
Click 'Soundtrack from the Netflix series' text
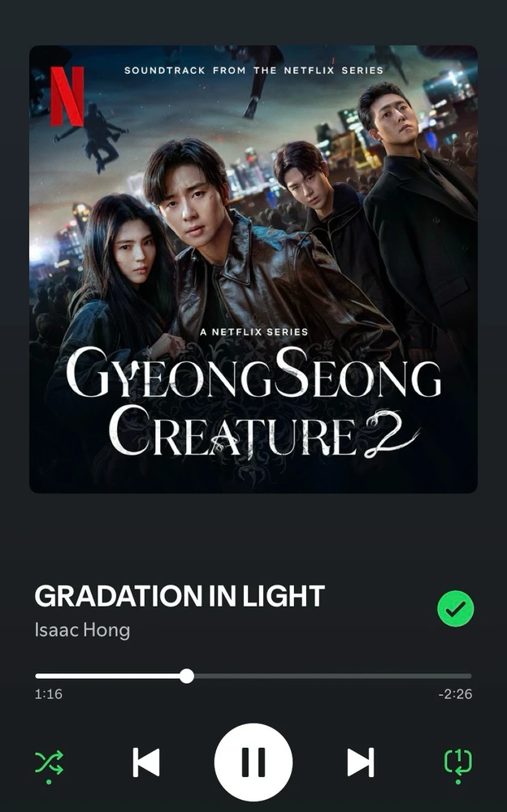point(253,71)
